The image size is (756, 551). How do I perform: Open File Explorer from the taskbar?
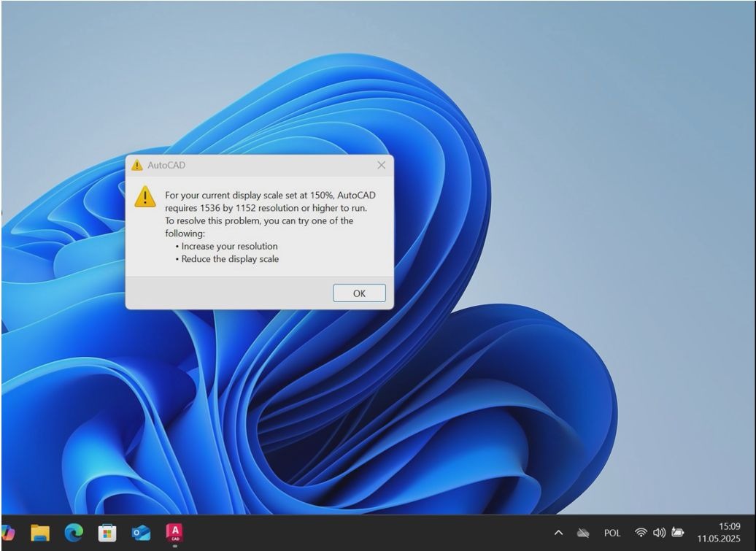tap(40, 533)
